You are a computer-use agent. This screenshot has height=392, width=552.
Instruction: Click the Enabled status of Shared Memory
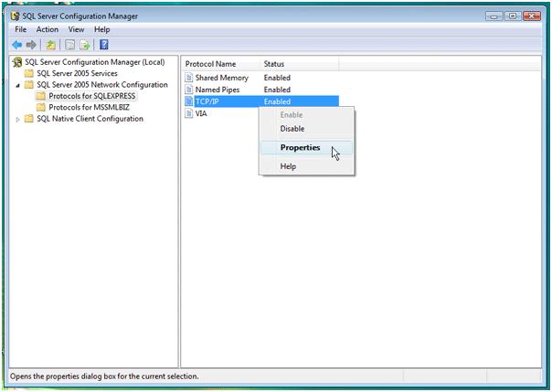[x=277, y=78]
